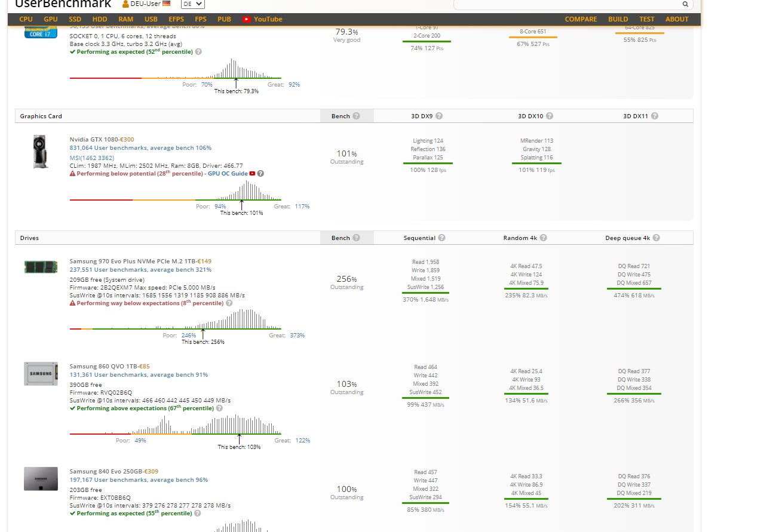Open the USB menu
The image size is (776, 532).
click(151, 19)
